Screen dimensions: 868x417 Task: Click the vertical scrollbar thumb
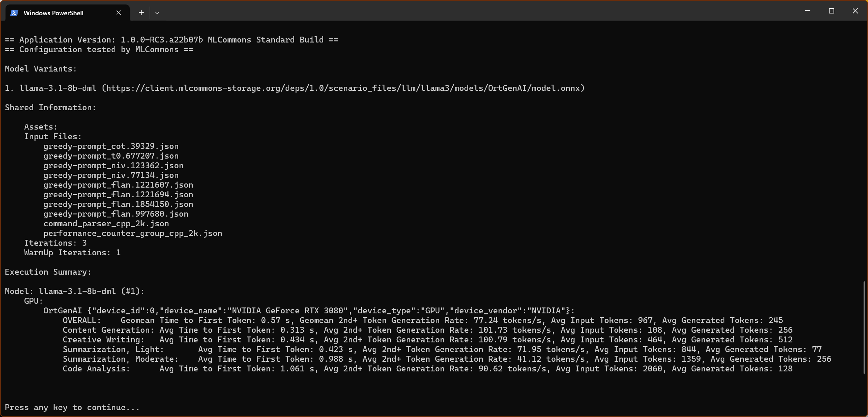864,328
